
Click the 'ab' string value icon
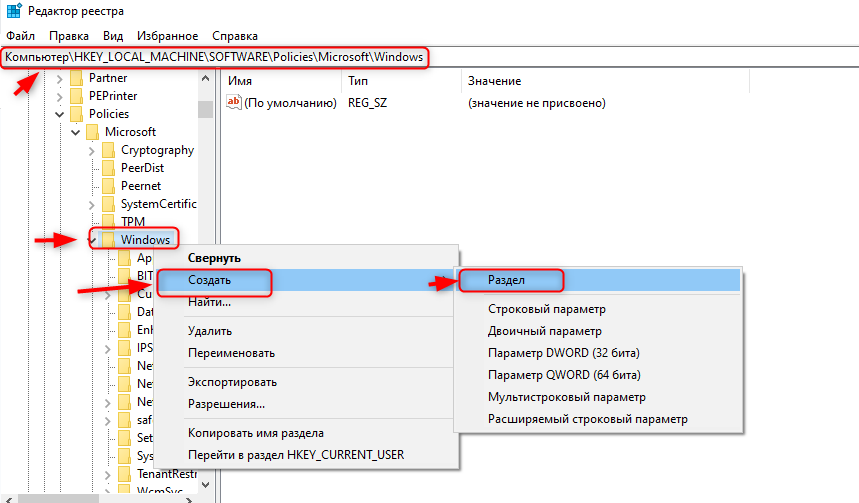click(x=234, y=102)
